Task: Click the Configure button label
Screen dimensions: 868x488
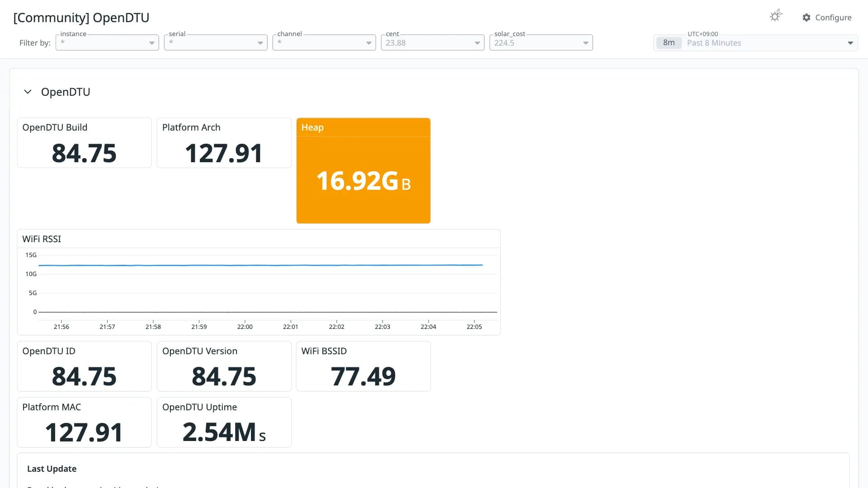Action: [833, 18]
